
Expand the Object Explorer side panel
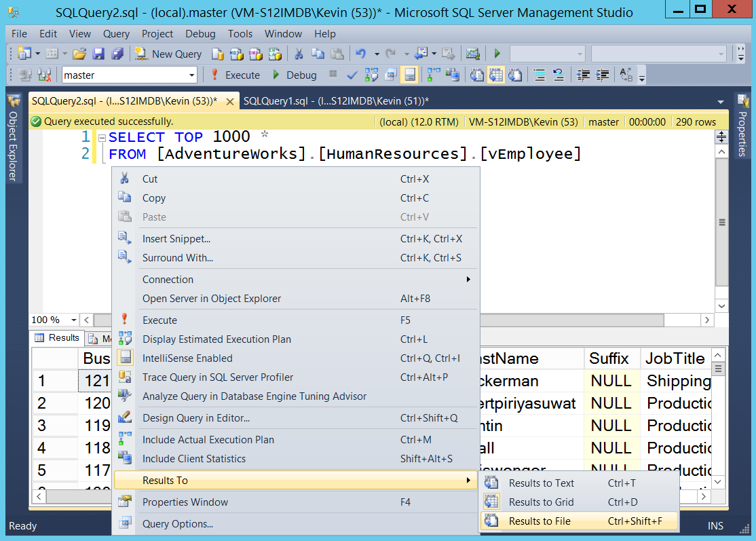pos(13,139)
